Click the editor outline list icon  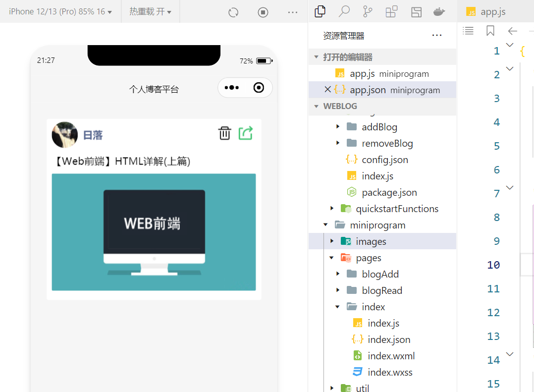click(468, 31)
